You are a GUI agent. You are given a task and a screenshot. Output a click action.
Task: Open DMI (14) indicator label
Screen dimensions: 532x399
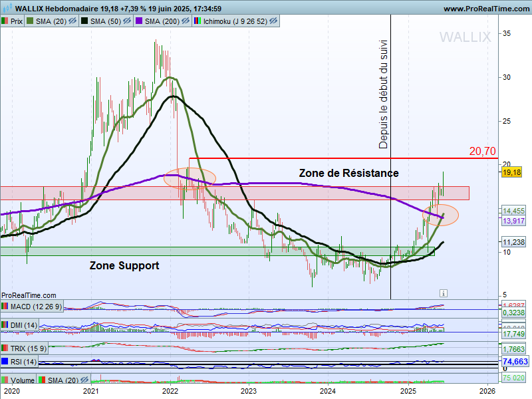click(x=24, y=325)
